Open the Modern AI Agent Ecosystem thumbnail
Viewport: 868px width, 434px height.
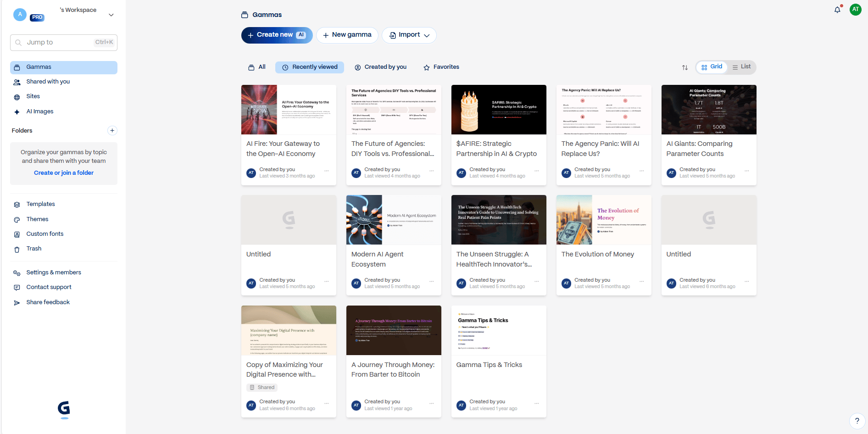[x=394, y=220]
